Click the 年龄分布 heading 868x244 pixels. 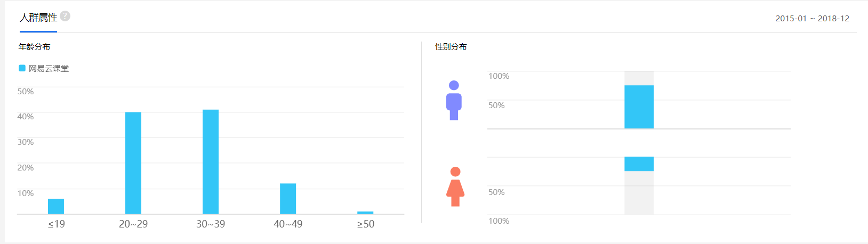(35, 47)
